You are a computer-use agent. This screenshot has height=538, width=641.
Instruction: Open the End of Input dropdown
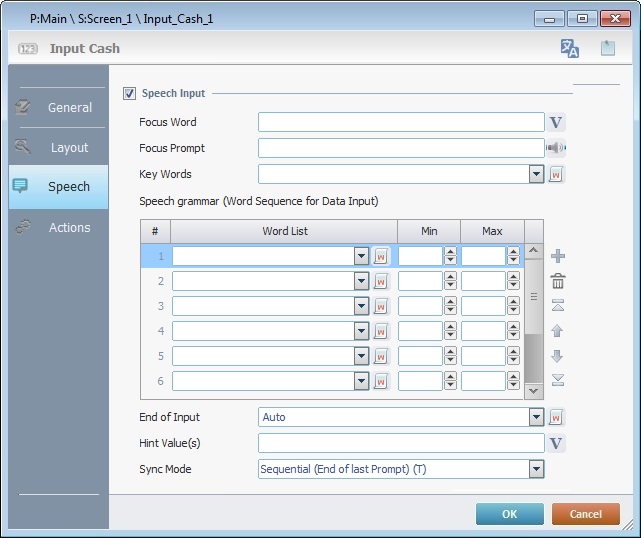pos(536,417)
